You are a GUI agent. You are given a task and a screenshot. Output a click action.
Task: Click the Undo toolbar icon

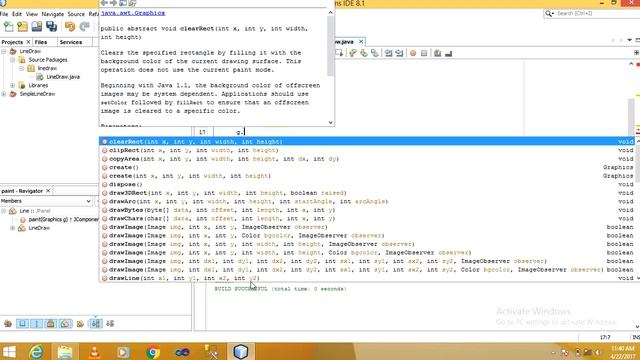point(70,27)
